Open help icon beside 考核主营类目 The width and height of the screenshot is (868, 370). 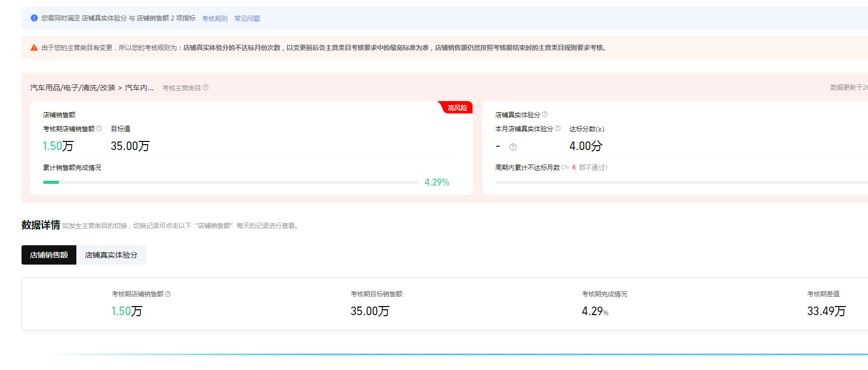pyautogui.click(x=205, y=88)
